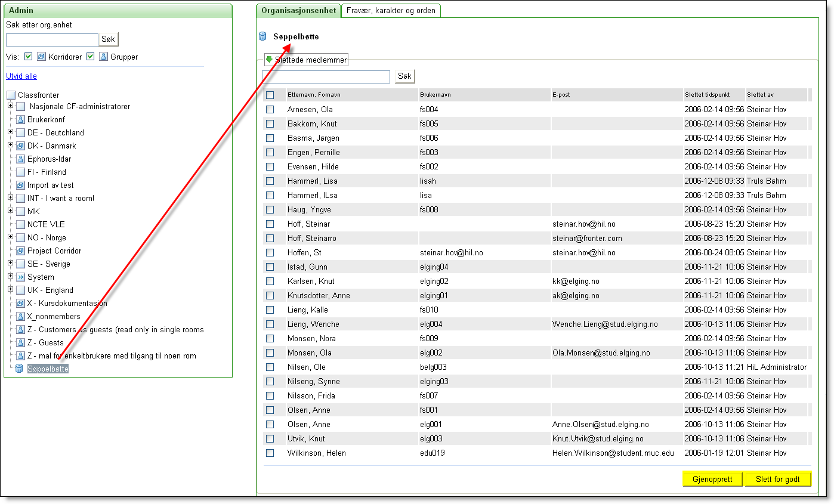
Task: Select Project Corridor in the tree
Action: pos(54,251)
